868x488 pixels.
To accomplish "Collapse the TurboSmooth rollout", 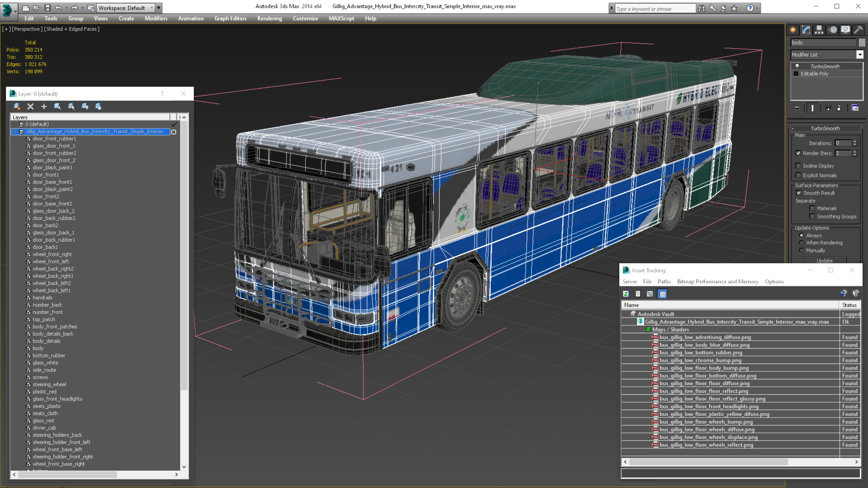I will tap(793, 128).
